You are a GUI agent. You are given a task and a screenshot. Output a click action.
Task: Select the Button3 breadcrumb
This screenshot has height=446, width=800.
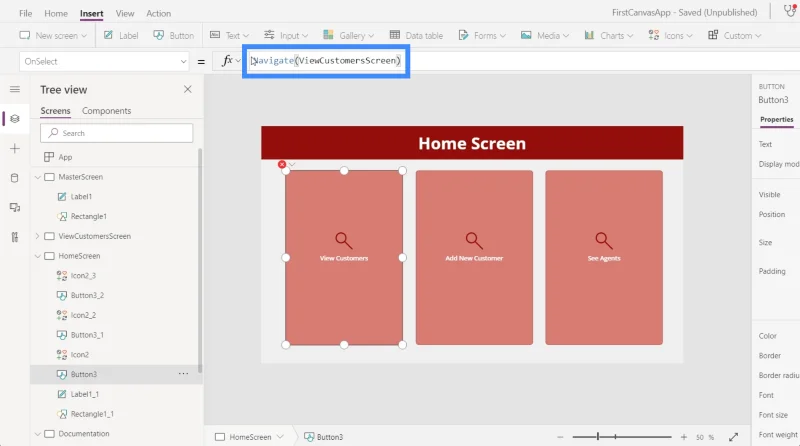point(324,437)
